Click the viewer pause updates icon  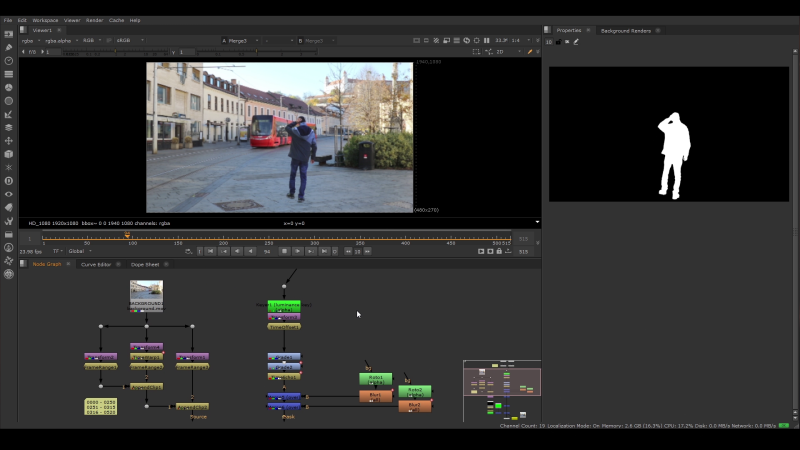487,40
